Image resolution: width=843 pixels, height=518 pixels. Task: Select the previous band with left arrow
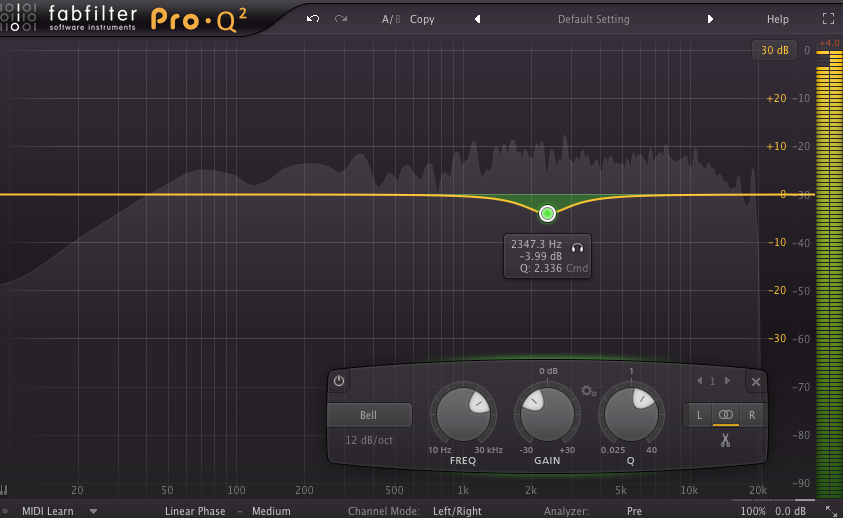pos(699,381)
